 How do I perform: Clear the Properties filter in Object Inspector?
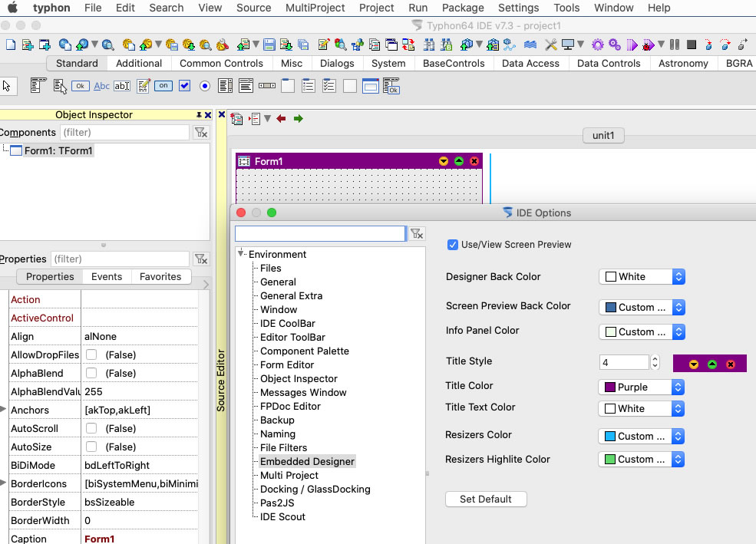coord(201,259)
